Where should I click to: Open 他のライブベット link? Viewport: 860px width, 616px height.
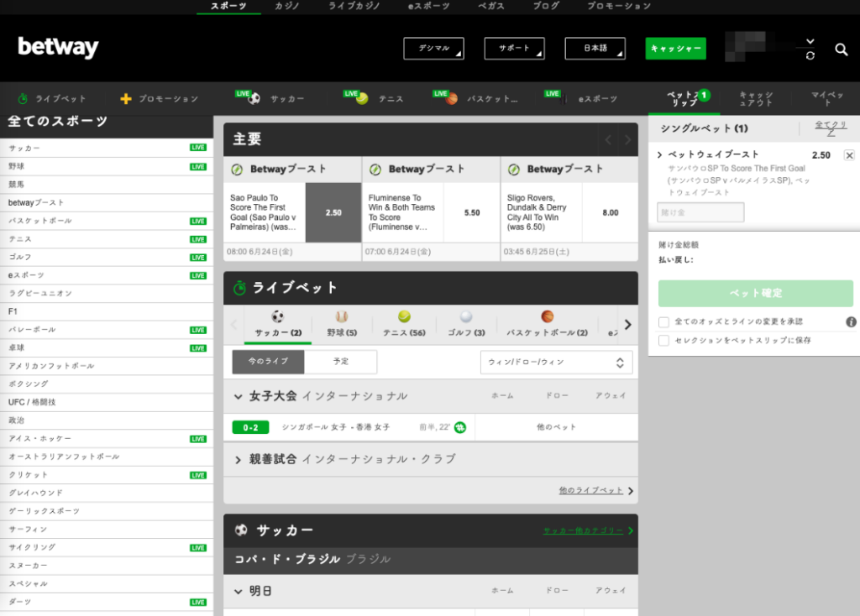coord(590,491)
